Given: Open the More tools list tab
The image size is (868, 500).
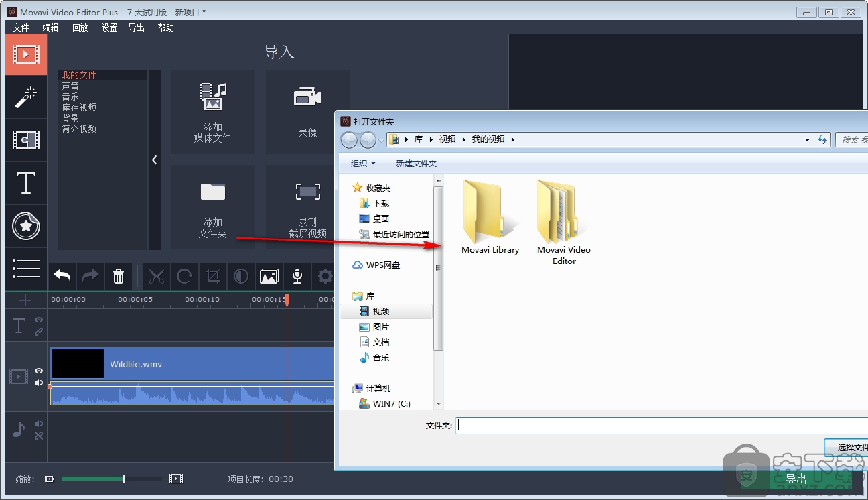Looking at the screenshot, I should pos(26,269).
